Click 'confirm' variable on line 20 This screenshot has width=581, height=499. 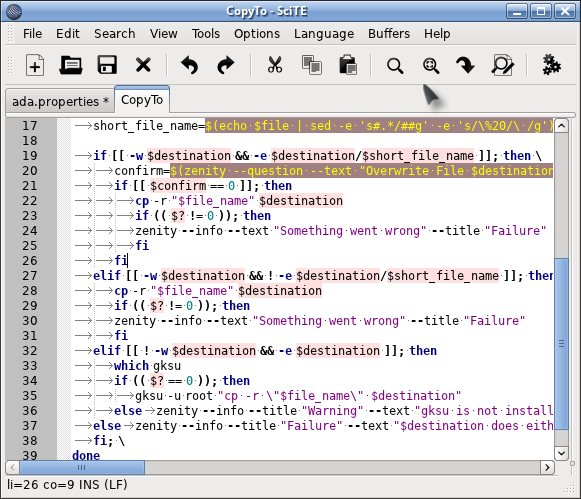pyautogui.click(x=139, y=171)
